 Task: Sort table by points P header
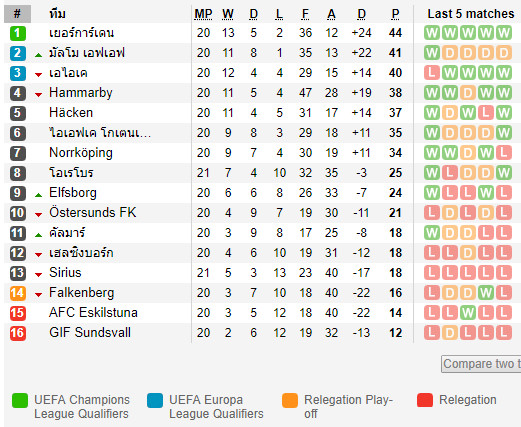(395, 14)
